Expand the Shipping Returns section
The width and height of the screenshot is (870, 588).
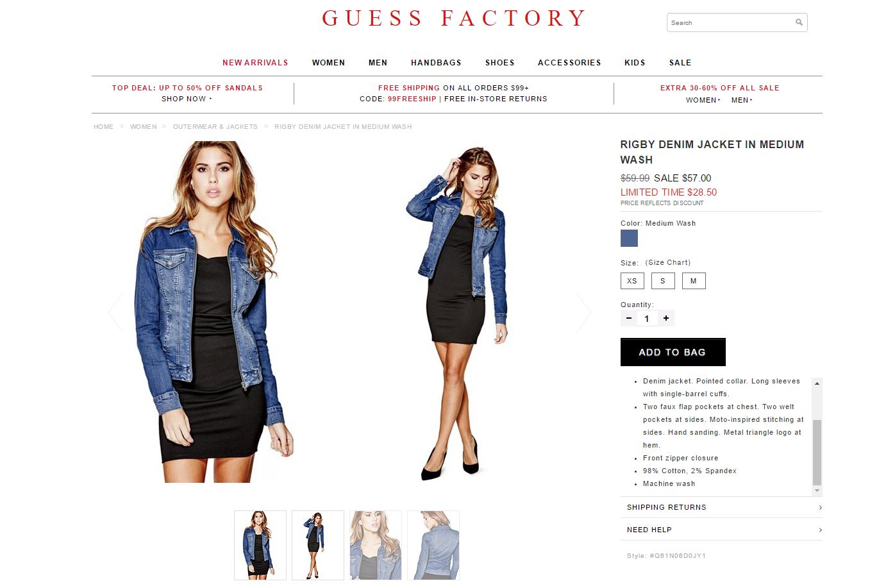point(721,507)
